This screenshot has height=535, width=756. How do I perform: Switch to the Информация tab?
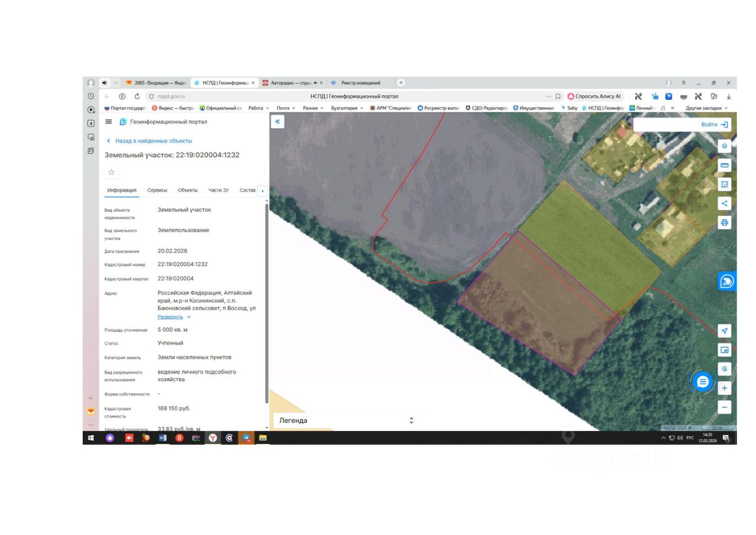[122, 190]
